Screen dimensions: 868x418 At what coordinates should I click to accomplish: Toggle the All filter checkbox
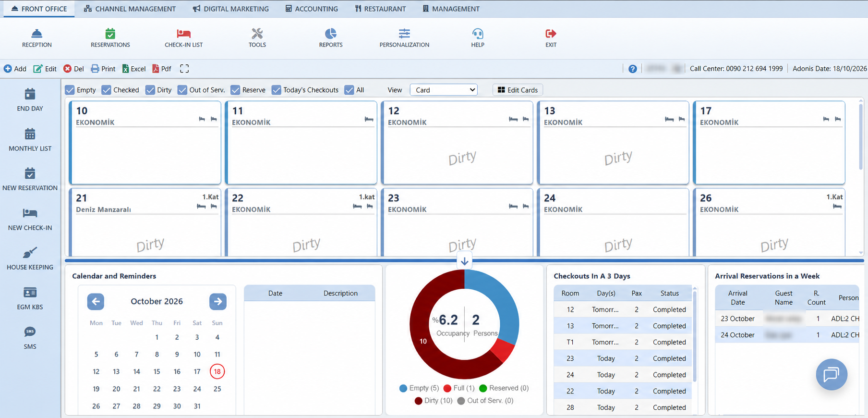point(350,90)
